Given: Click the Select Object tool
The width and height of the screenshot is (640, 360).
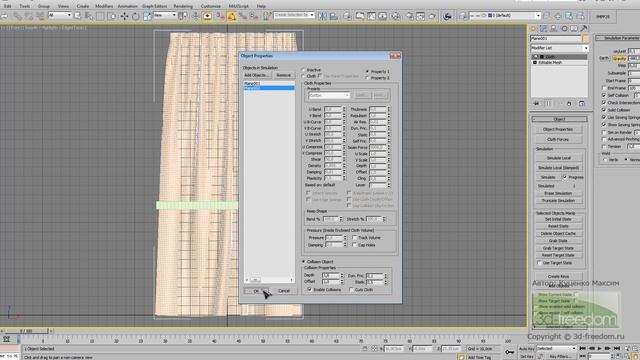Looking at the screenshot, I should [78, 16].
